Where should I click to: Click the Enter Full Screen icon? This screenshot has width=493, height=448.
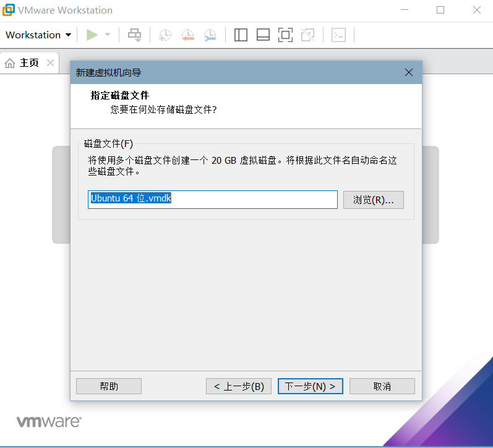[285, 35]
